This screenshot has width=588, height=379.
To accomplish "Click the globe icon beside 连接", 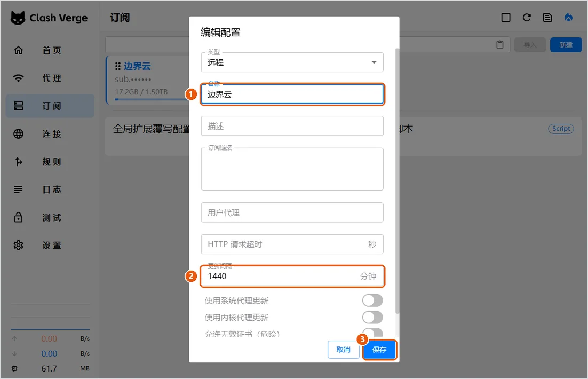I will coord(18,133).
